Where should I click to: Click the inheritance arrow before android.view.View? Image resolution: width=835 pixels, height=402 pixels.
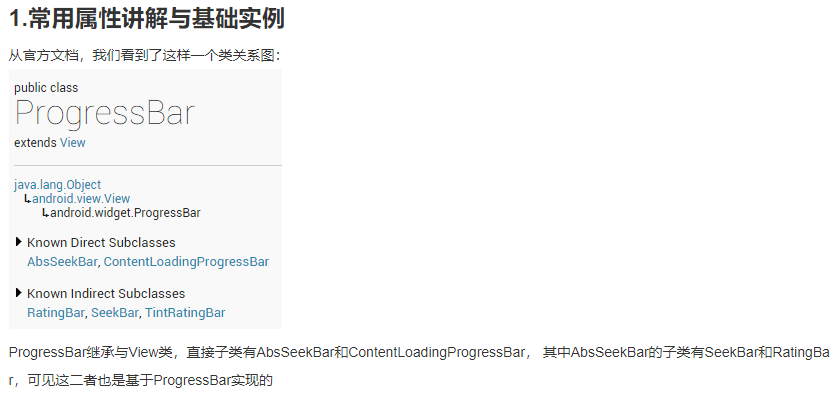(x=28, y=199)
